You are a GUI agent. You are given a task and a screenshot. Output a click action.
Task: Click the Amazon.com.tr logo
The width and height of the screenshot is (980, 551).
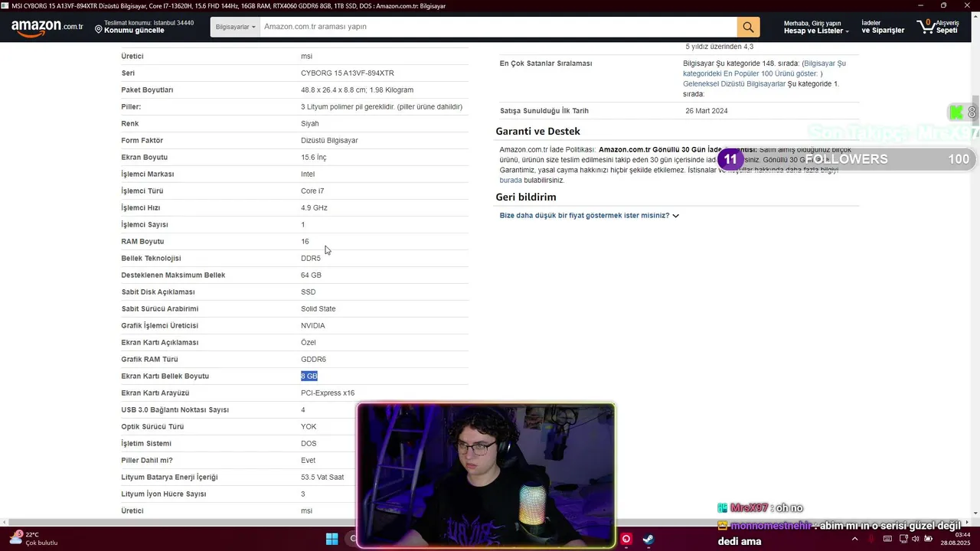click(47, 27)
